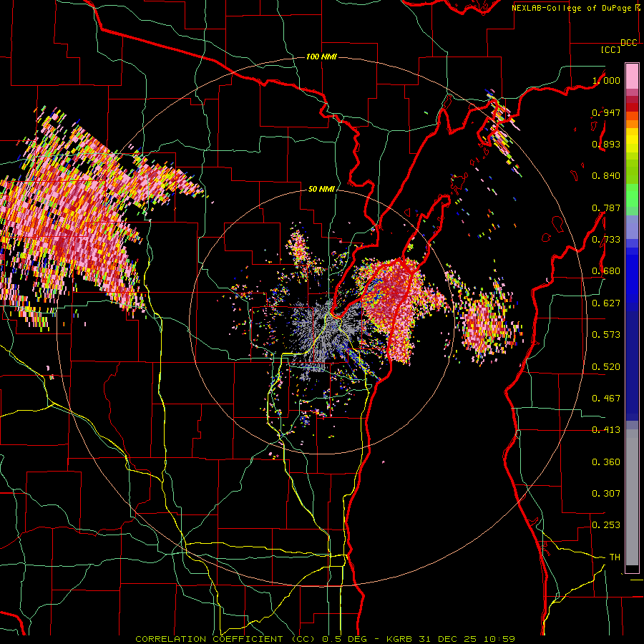This screenshot has width=644, height=644.
Task: Click the 0.947 legend value
Action: click(606, 112)
